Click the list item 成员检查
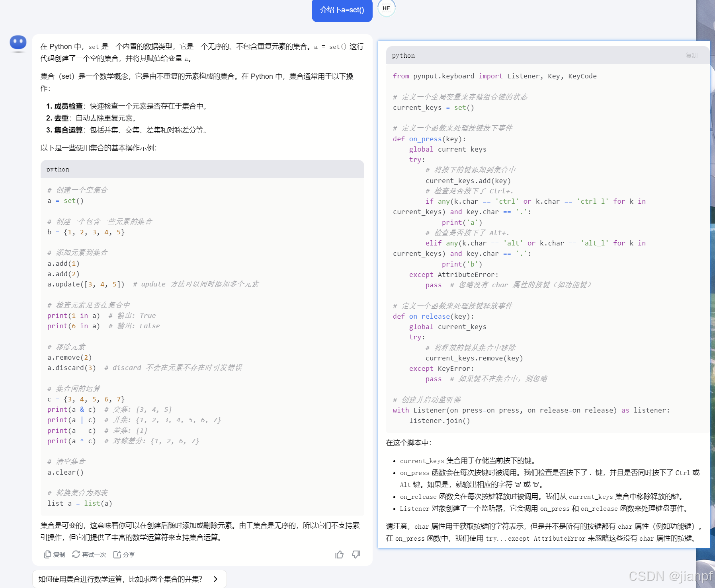Image resolution: width=715 pixels, height=588 pixels. [x=127, y=106]
